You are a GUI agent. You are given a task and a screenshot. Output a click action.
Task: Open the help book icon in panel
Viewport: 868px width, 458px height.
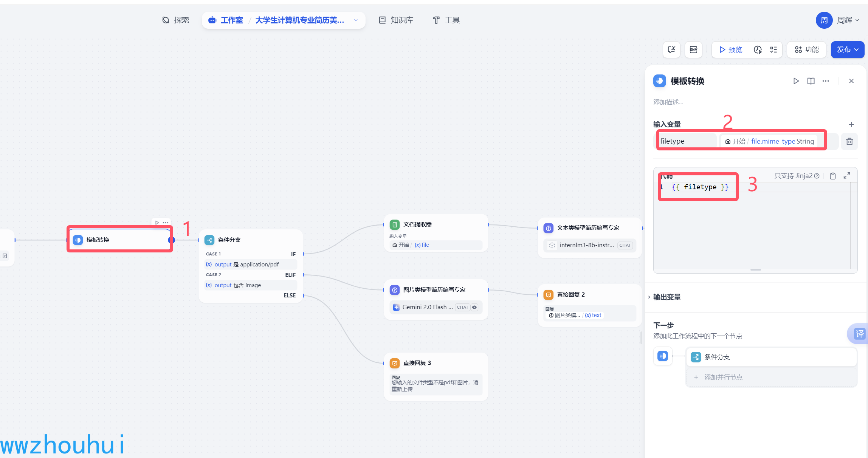pyautogui.click(x=811, y=81)
